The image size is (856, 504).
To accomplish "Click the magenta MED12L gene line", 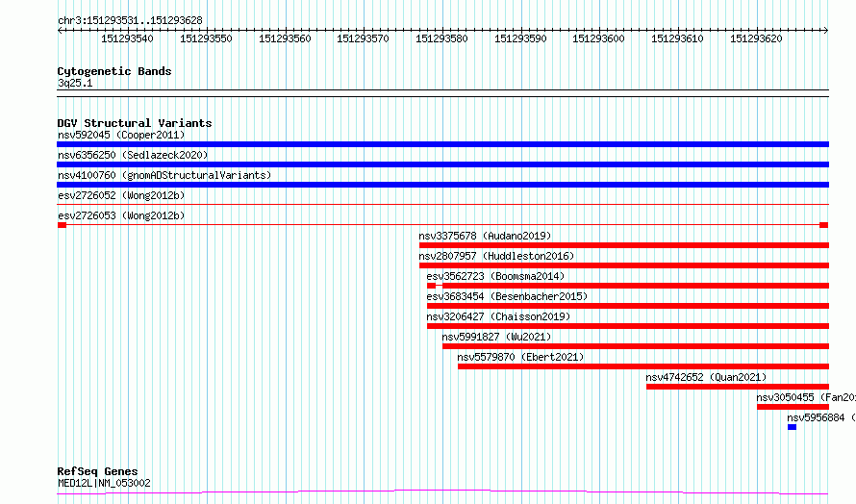I will [442, 492].
